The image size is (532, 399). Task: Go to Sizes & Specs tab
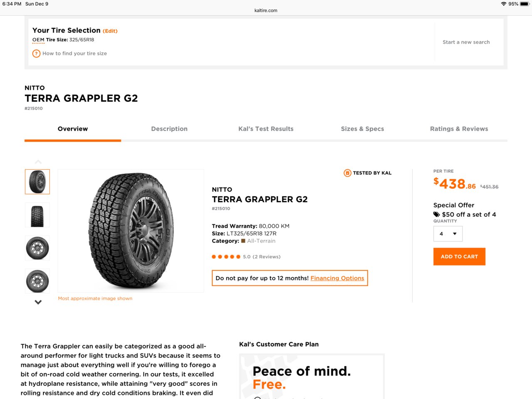(x=362, y=129)
